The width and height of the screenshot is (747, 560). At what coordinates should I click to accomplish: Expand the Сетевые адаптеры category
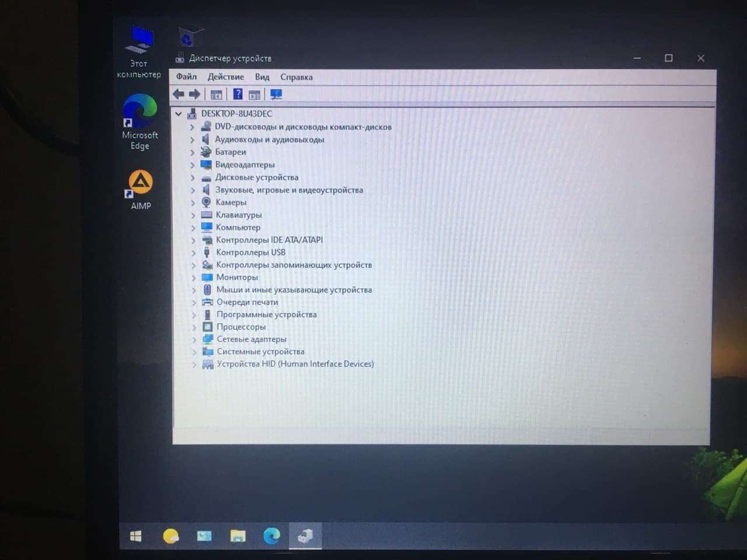tap(194, 339)
